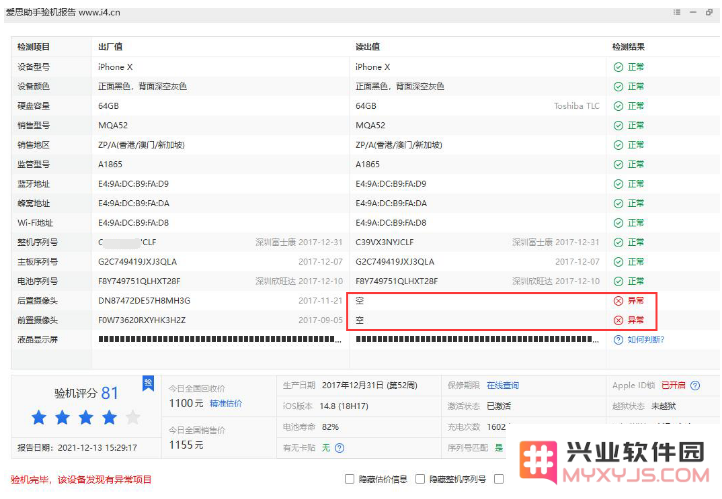Image resolution: width=722 pixels, height=499 pixels.
Task: Click the blue 验 ribbon badge
Action: 148,383
